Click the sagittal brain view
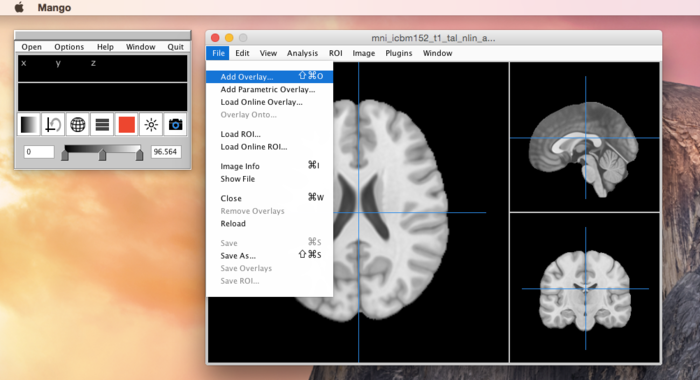The width and height of the screenshot is (700, 380). point(585,137)
